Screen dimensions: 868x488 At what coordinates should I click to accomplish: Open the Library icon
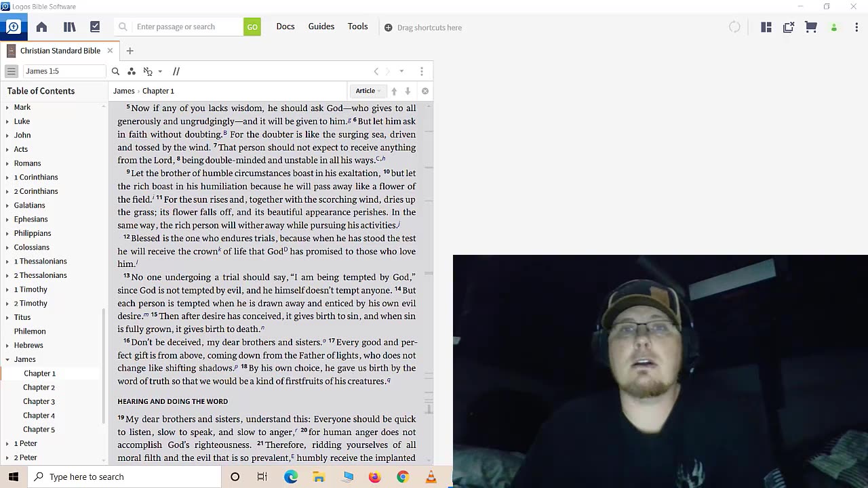click(x=69, y=27)
